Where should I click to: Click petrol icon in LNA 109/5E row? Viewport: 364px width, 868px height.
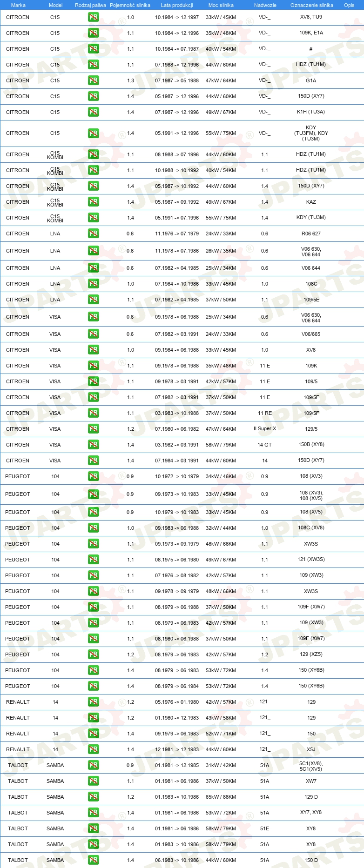click(93, 300)
